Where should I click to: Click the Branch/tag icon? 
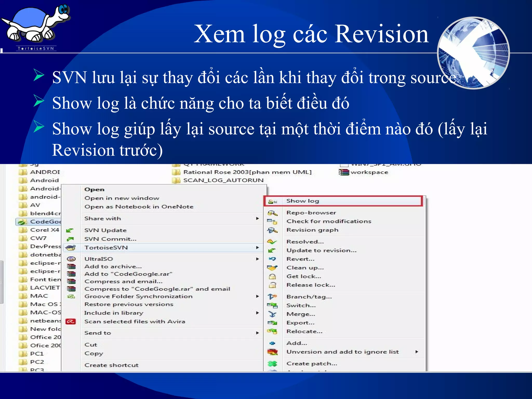click(272, 297)
